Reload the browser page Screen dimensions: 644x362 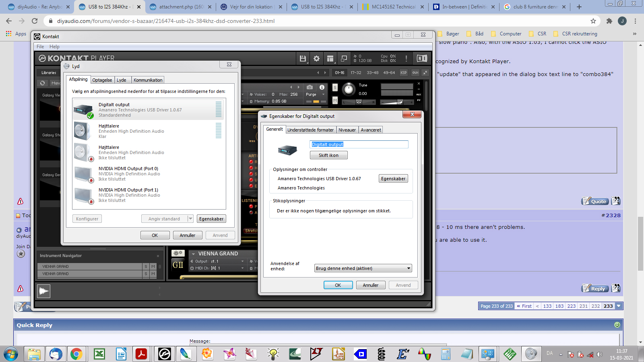click(35, 21)
